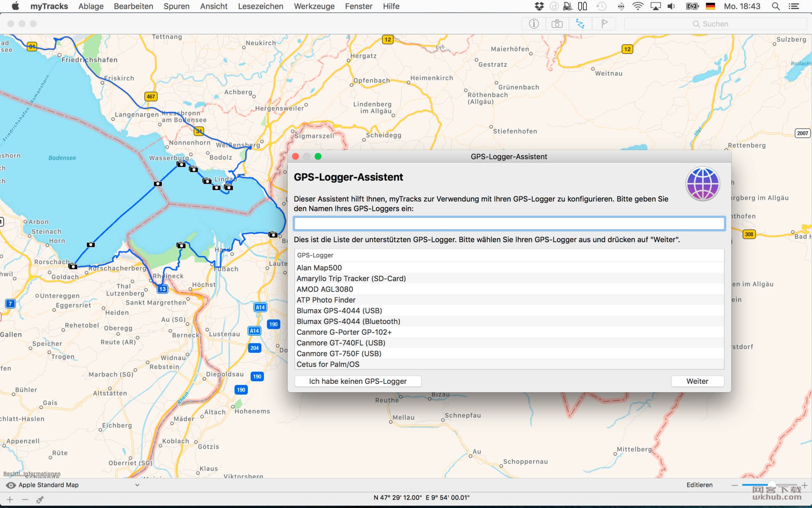Screen dimensions: 812x508
Task: Click the Weiter button
Action: point(698,381)
